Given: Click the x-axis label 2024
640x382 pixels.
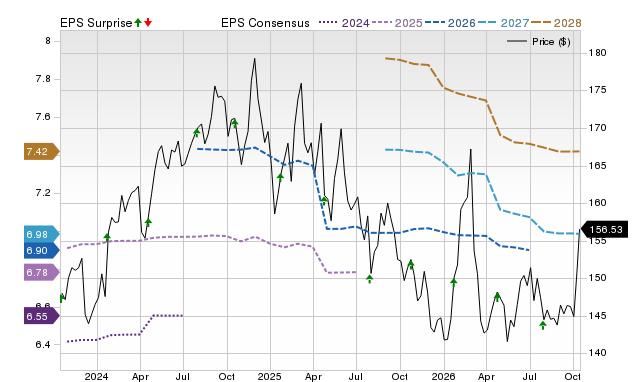Looking at the screenshot, I should click(x=96, y=376).
